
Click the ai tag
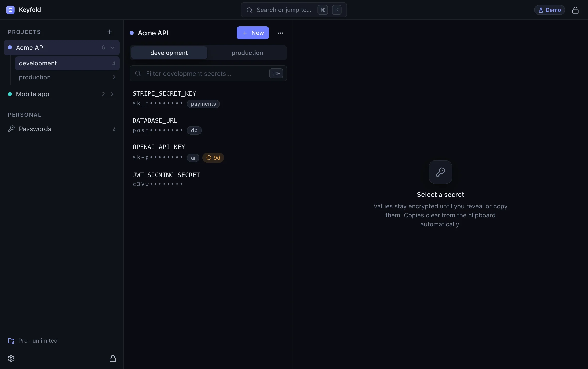click(x=193, y=158)
